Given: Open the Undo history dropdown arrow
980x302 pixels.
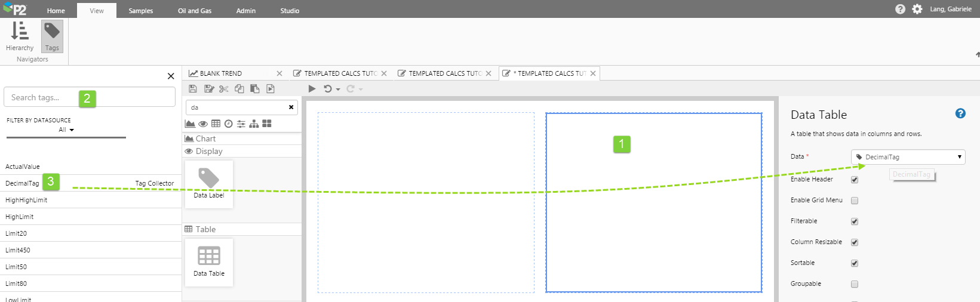Looking at the screenshot, I should pos(338,90).
